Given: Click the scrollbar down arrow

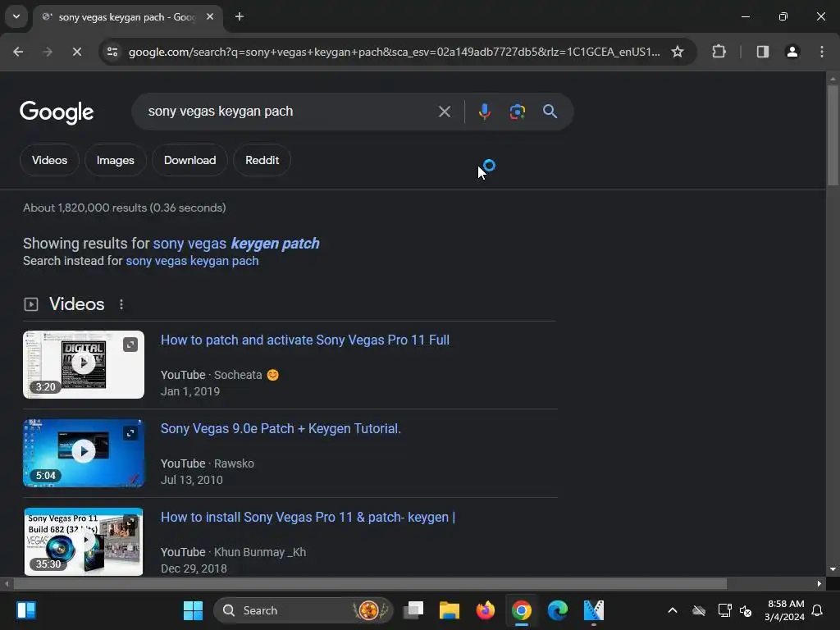Looking at the screenshot, I should [833, 569].
